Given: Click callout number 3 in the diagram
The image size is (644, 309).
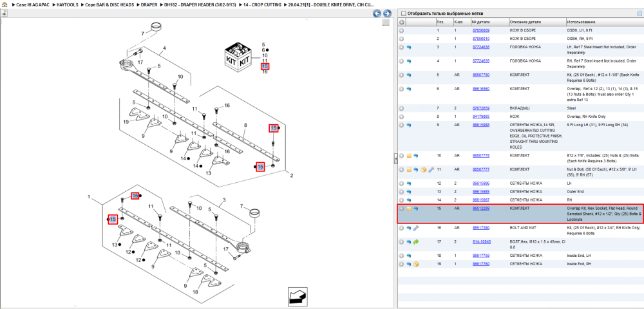Looking at the screenshot, I should [x=225, y=200].
